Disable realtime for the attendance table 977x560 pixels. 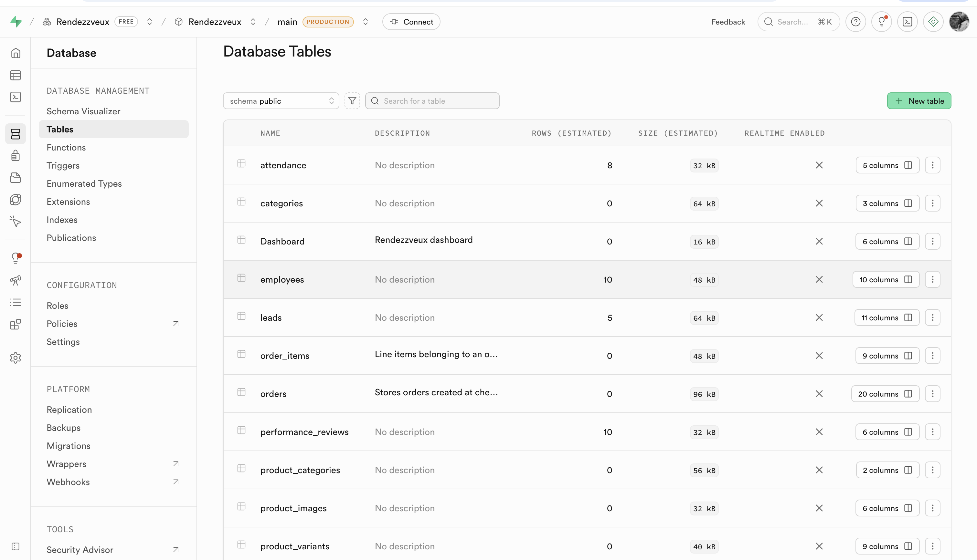coord(819,165)
